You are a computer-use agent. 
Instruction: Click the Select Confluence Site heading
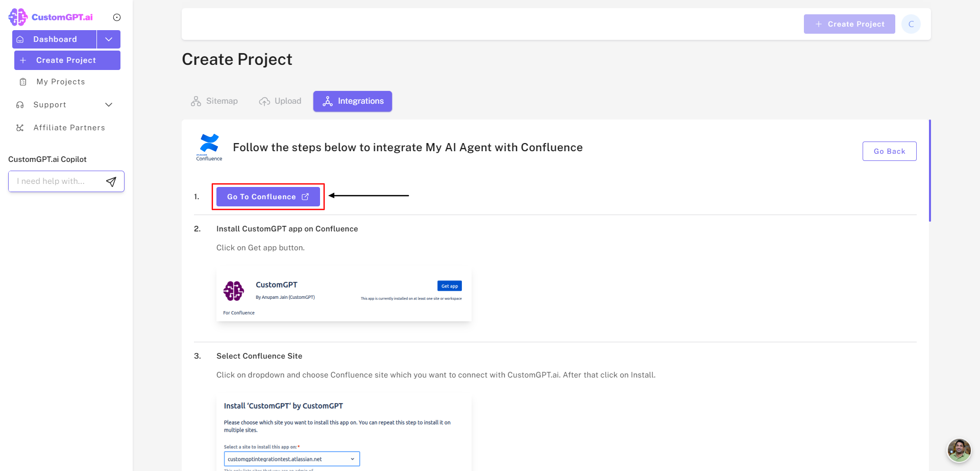pos(259,356)
